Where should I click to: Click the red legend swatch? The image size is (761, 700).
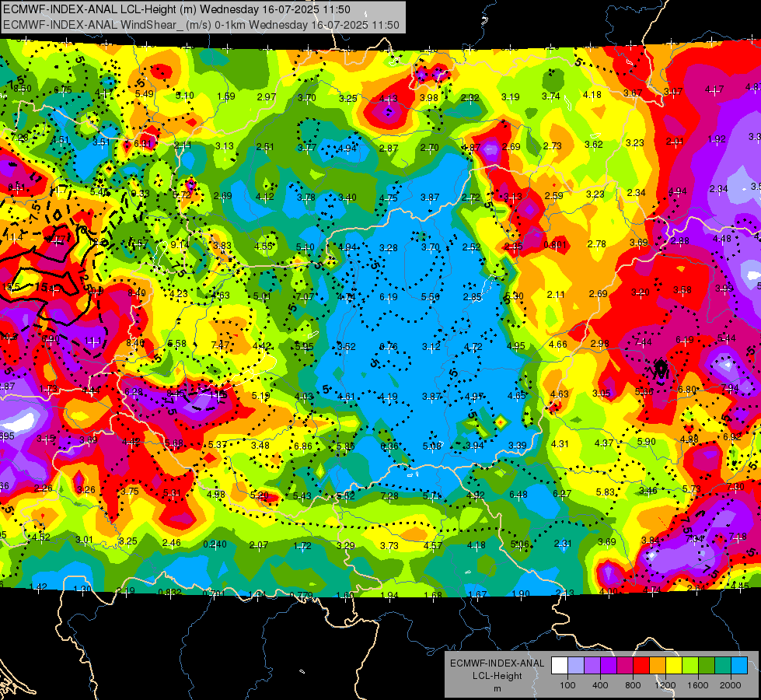coord(641,666)
